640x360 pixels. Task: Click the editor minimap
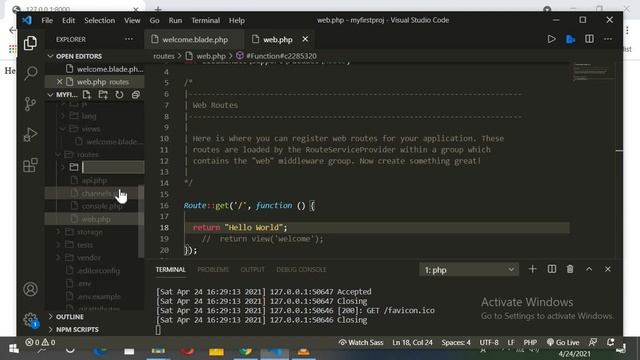click(x=593, y=73)
